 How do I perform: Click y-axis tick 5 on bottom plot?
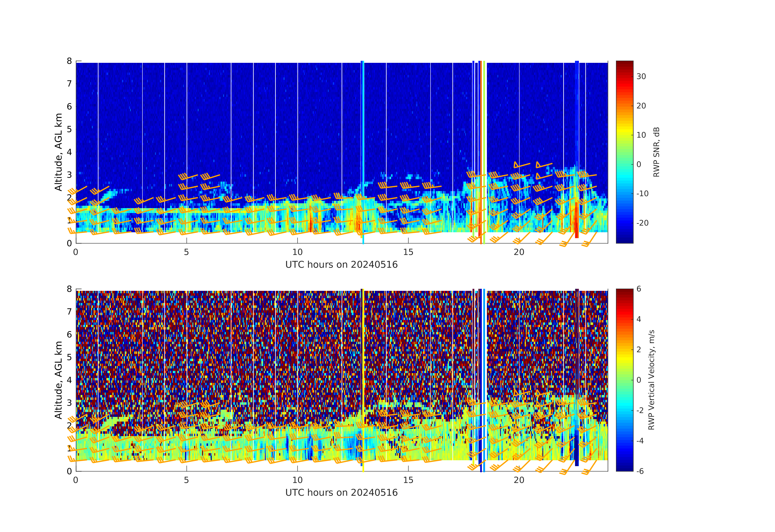69,357
